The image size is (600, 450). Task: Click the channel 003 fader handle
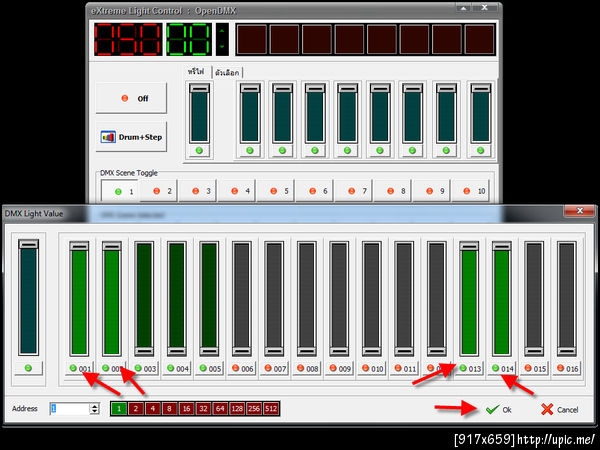(144, 351)
